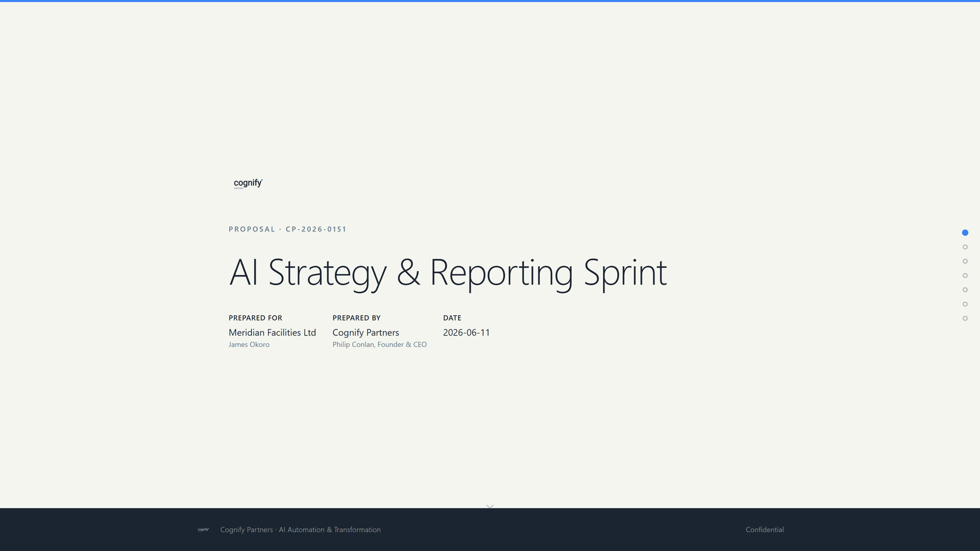Jump to the last section using the navigation dot
This screenshot has width=980, height=551.
coord(965,318)
